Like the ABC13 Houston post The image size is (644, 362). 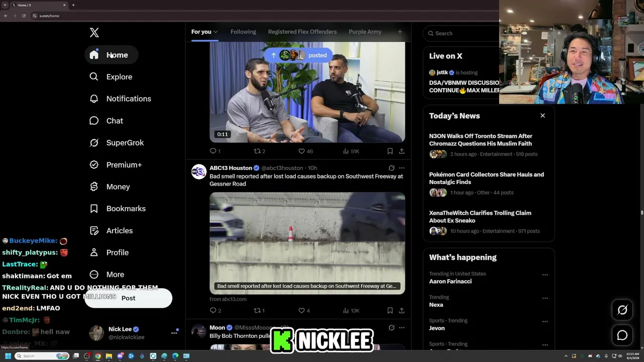pos(304,310)
